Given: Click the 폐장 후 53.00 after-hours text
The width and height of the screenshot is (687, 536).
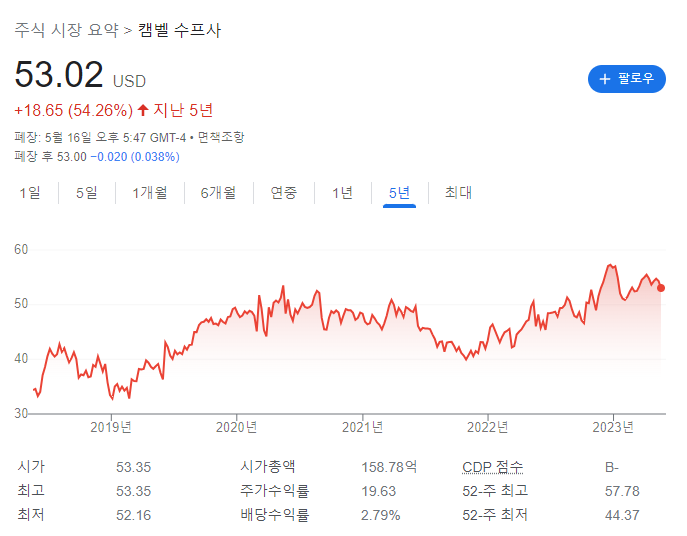Looking at the screenshot, I should point(50,156).
